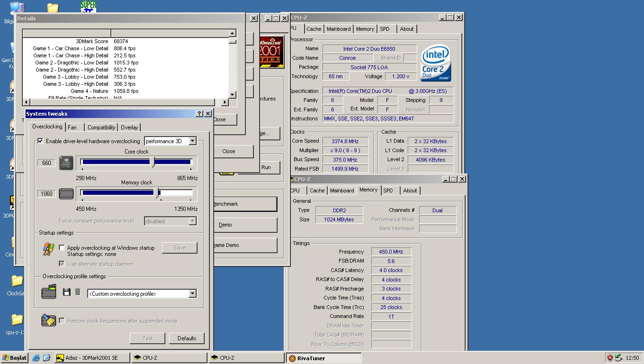Click the memory clock value field 1060
The height and width of the screenshot is (364, 644).
(x=46, y=193)
